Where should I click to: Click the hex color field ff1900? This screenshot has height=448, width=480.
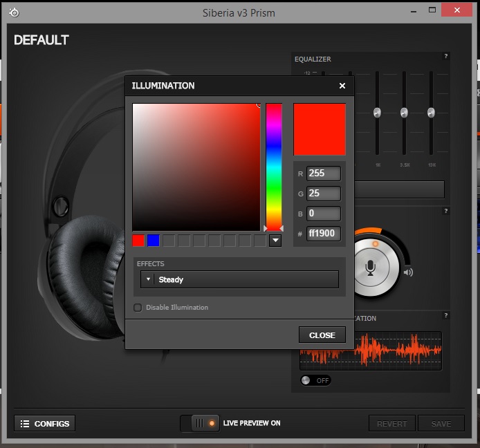(323, 234)
